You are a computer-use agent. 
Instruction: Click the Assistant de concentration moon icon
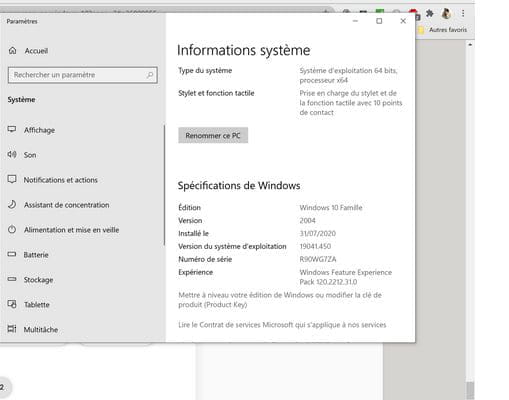click(x=12, y=204)
